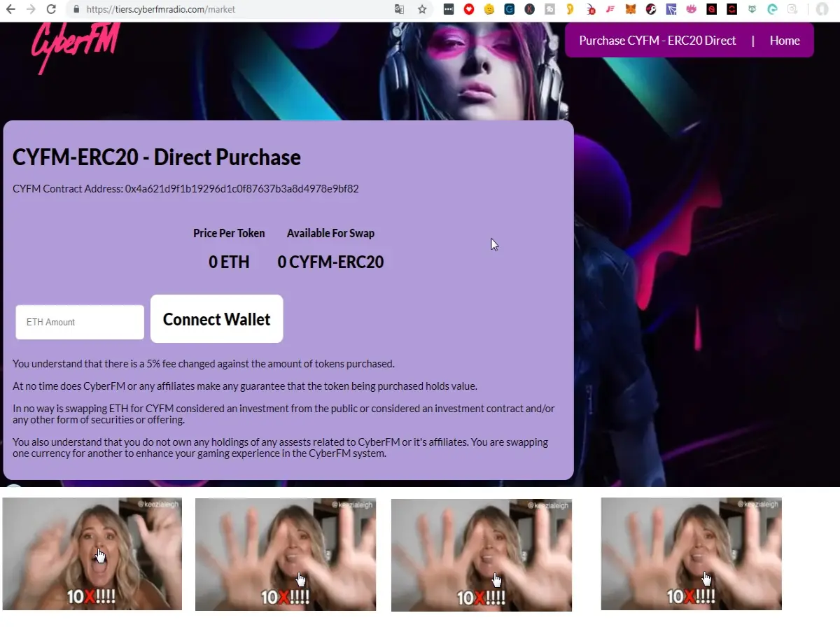This screenshot has height=627, width=840.
Task: Open the red wrench circle extension
Action: point(651,9)
